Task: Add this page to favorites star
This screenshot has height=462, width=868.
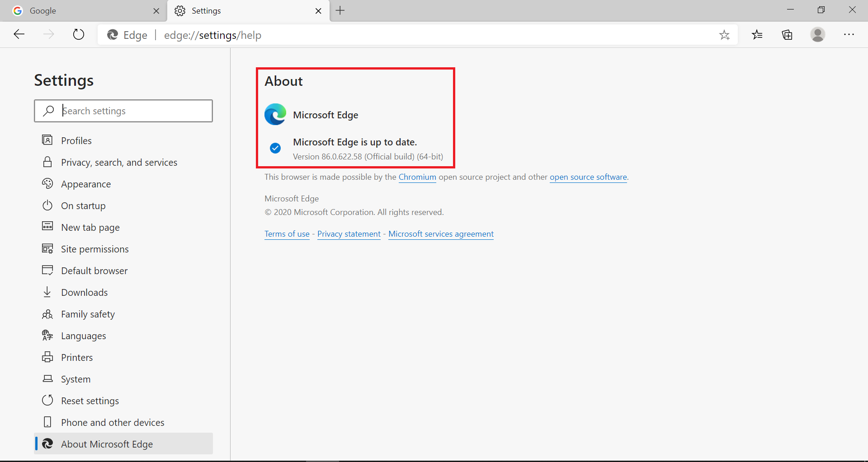Action: click(x=724, y=35)
